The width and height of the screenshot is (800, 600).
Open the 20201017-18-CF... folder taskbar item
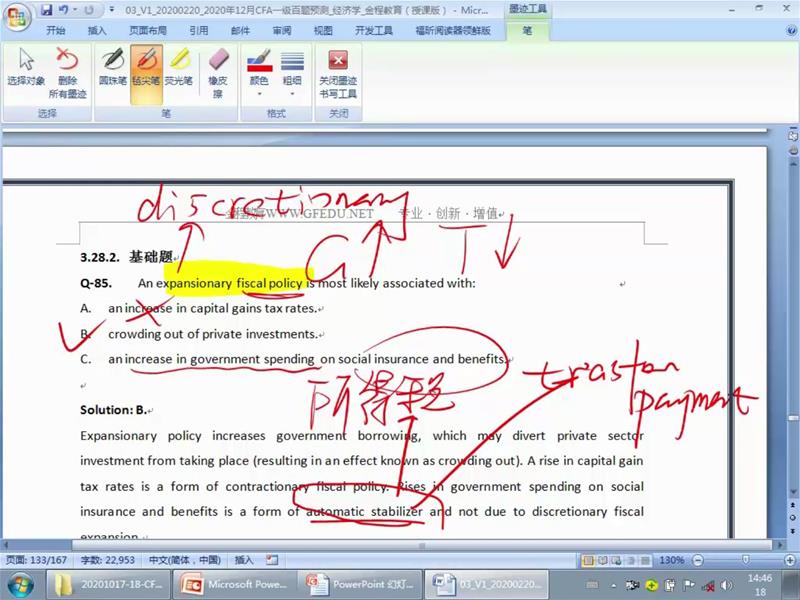(108, 585)
